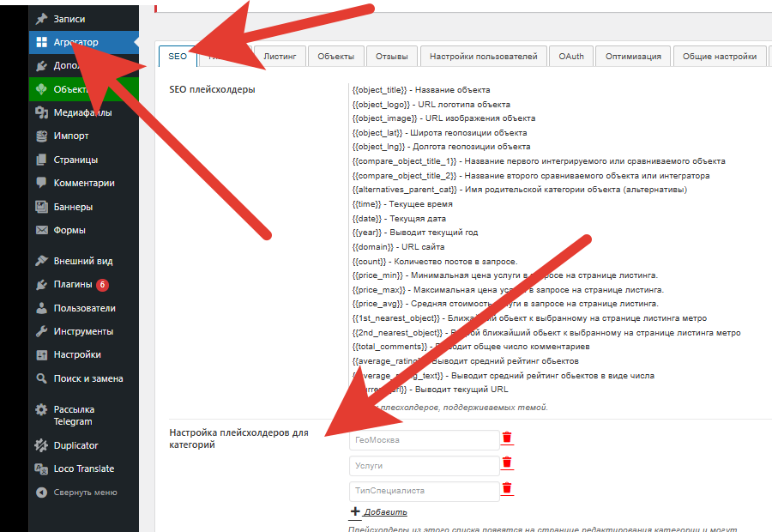Go to Настройки in the sidebar
This screenshot has width=772, height=532.
pos(77,354)
